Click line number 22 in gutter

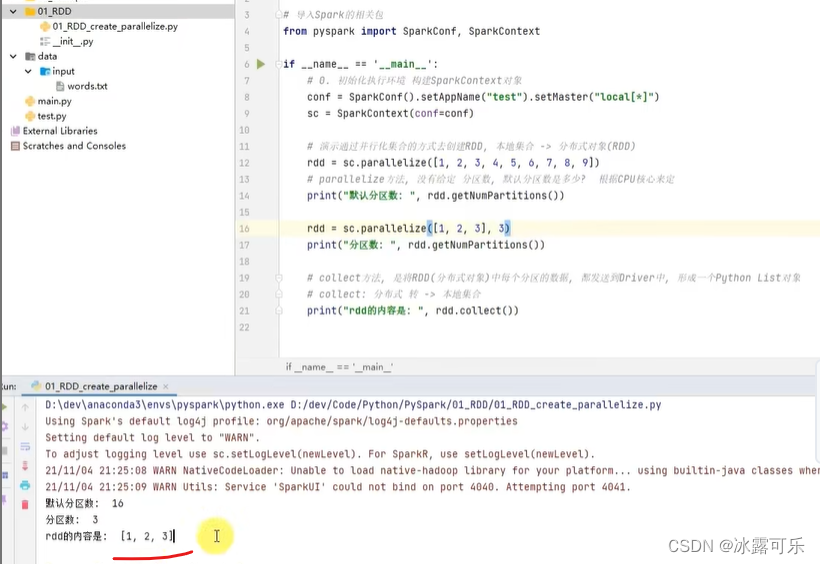point(244,327)
